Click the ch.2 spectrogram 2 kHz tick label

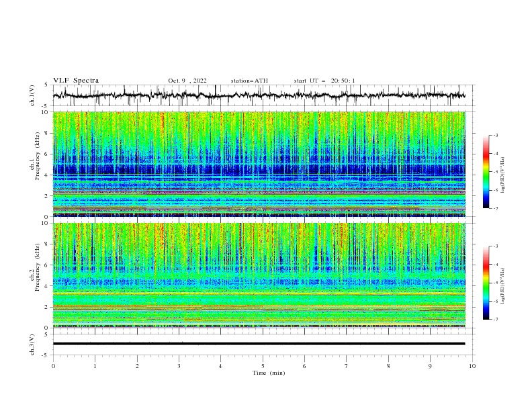[x=48, y=307]
